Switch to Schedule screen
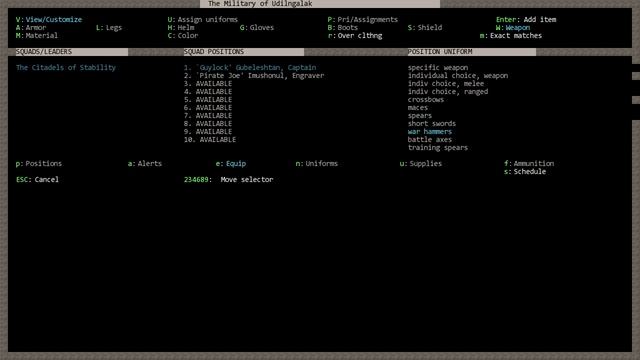Image resolution: width=640 pixels, height=360 pixels. point(525,172)
